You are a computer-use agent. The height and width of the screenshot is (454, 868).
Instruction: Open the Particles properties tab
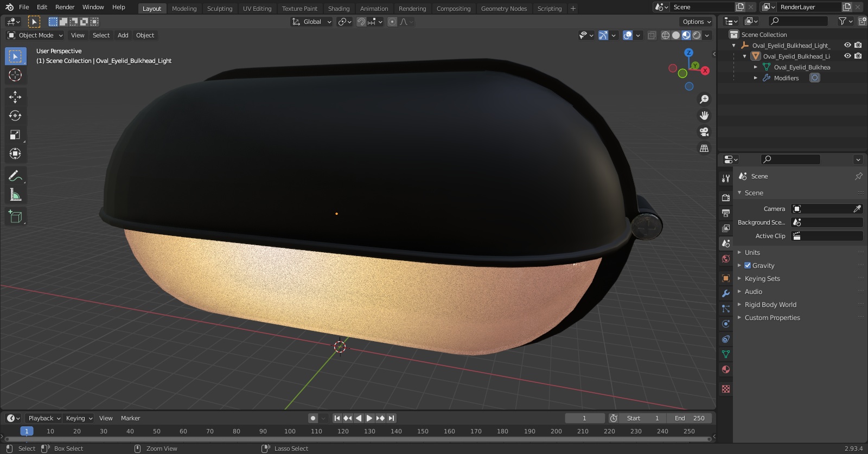726,309
